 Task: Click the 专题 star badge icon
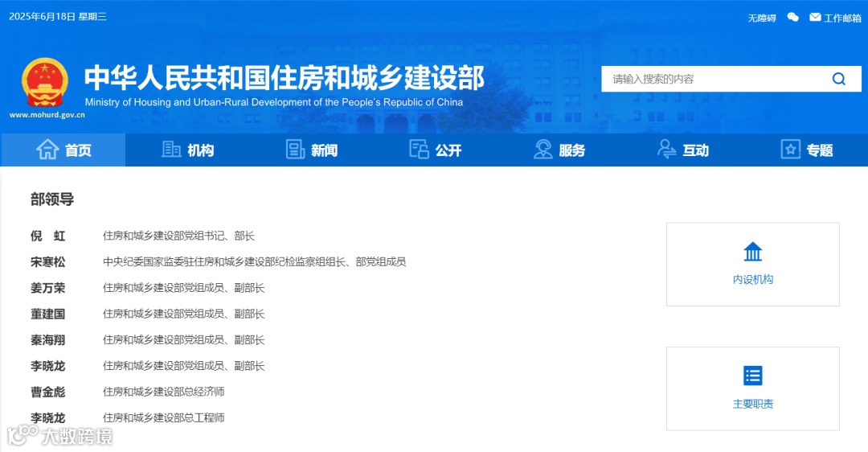pyautogui.click(x=791, y=150)
